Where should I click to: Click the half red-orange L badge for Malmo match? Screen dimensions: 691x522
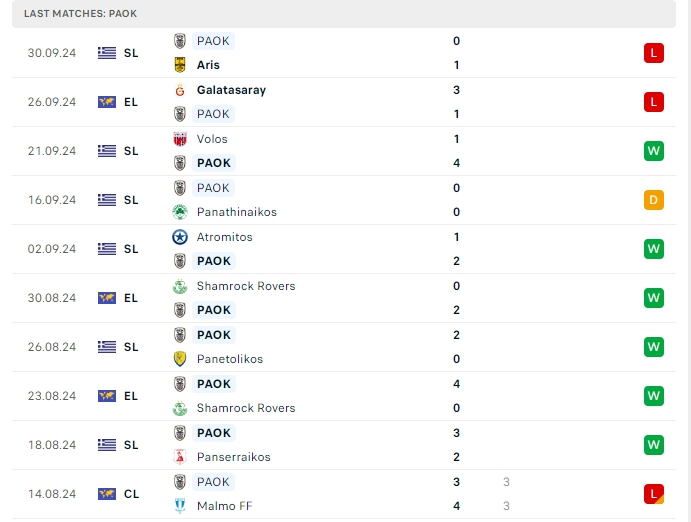click(x=654, y=494)
